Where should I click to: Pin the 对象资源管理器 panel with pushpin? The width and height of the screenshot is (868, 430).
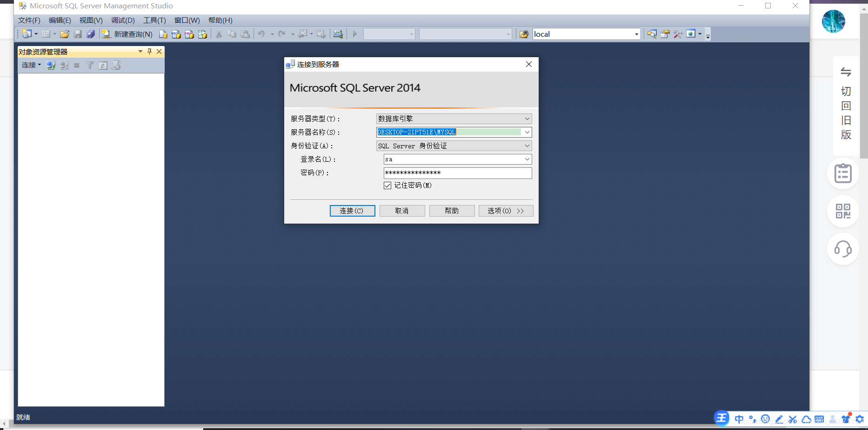pyautogui.click(x=149, y=52)
